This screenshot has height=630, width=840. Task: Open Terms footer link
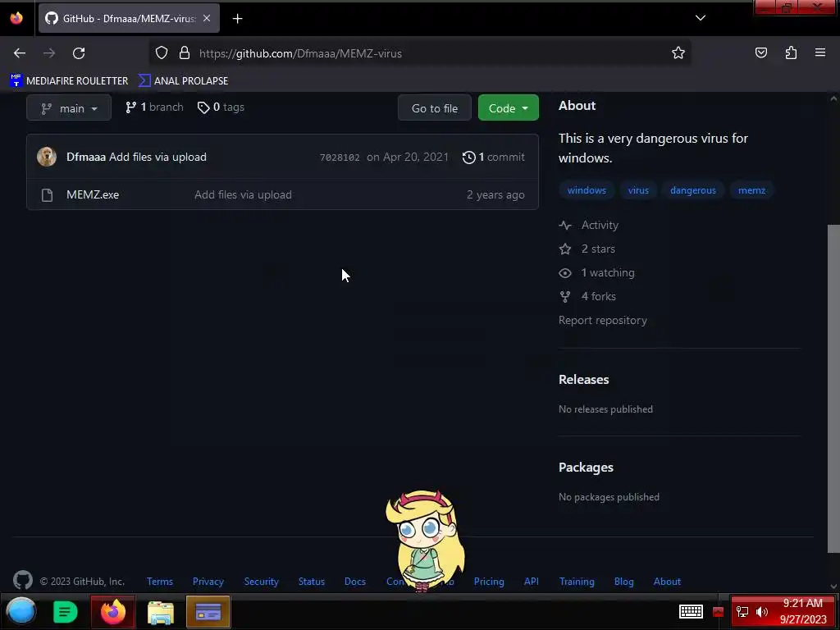[160, 582]
